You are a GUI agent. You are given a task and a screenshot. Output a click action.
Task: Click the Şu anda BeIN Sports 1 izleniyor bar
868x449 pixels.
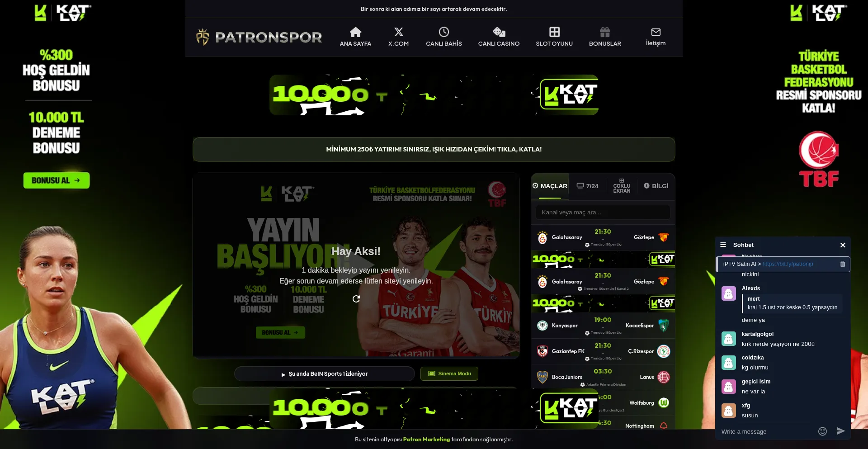324,373
